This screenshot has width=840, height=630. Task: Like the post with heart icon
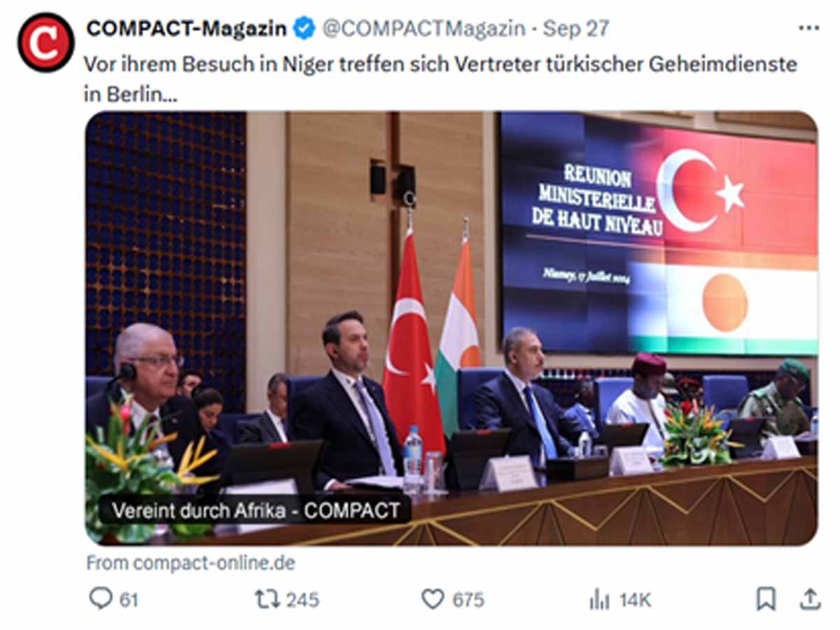point(433,599)
